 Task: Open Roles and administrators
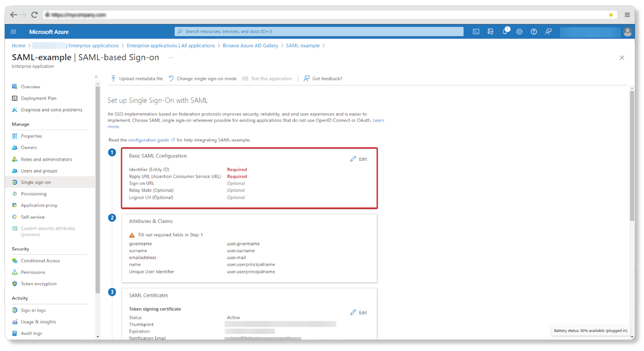click(x=46, y=159)
